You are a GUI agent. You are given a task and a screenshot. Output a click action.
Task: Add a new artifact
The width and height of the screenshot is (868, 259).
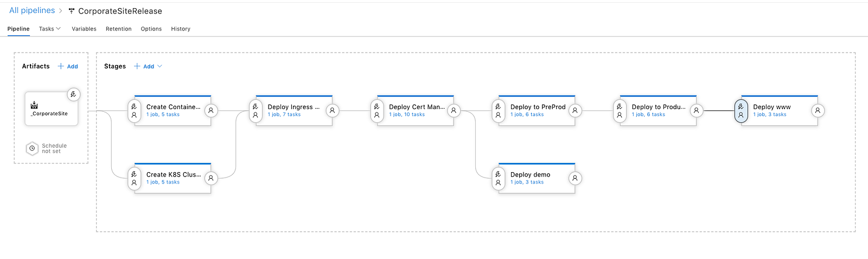68,66
